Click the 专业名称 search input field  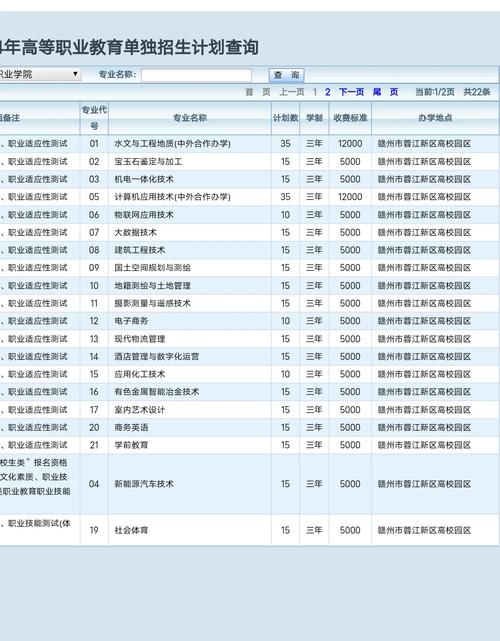[x=197, y=75]
